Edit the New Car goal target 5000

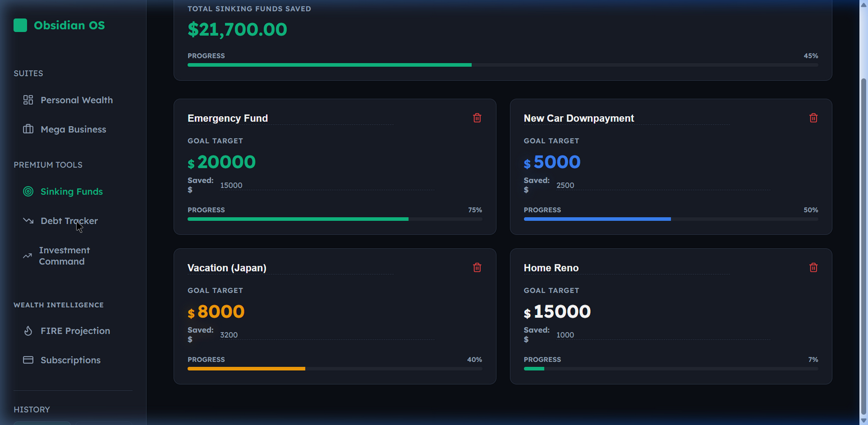point(557,162)
